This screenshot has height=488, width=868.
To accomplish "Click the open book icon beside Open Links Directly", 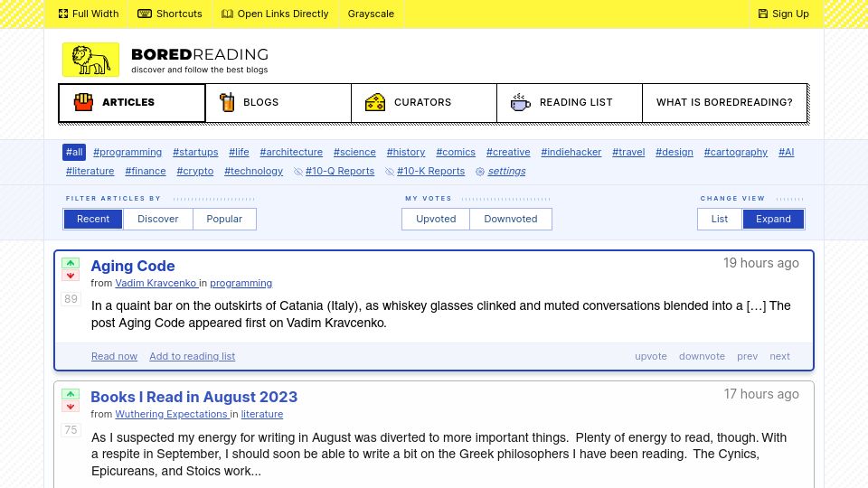I will (x=227, y=14).
